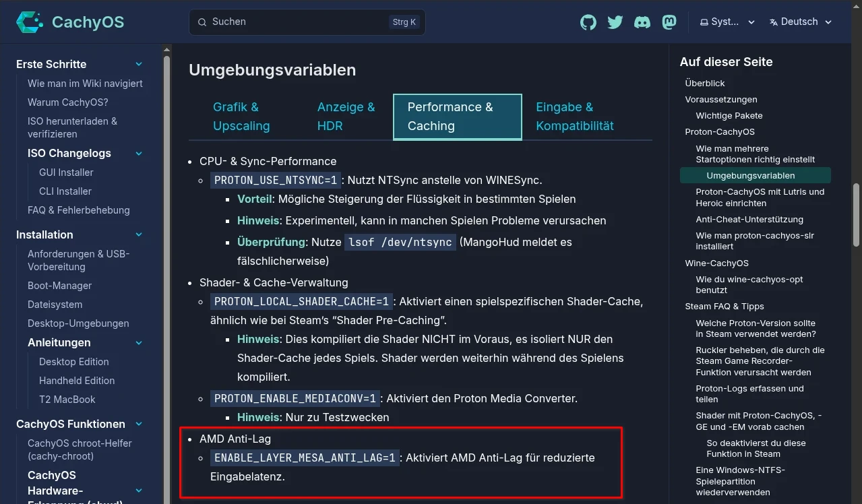Open the Discord icon link
862x504 pixels.
click(642, 22)
